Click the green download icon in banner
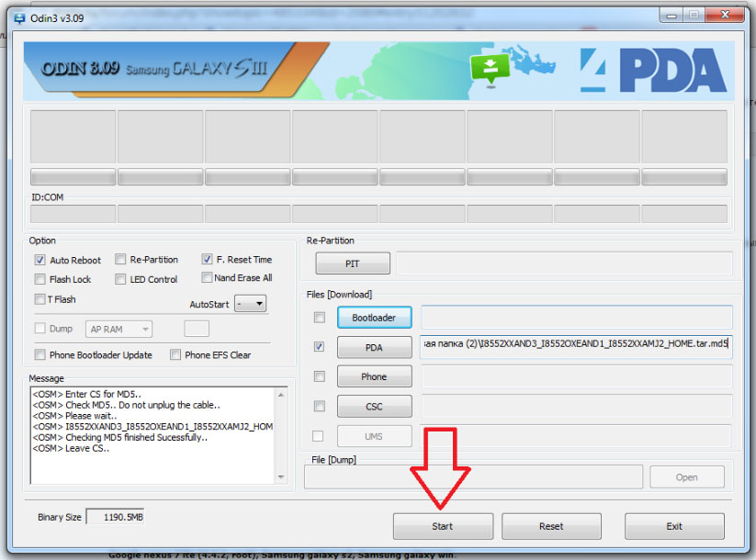The image size is (756, 560). coord(490,69)
